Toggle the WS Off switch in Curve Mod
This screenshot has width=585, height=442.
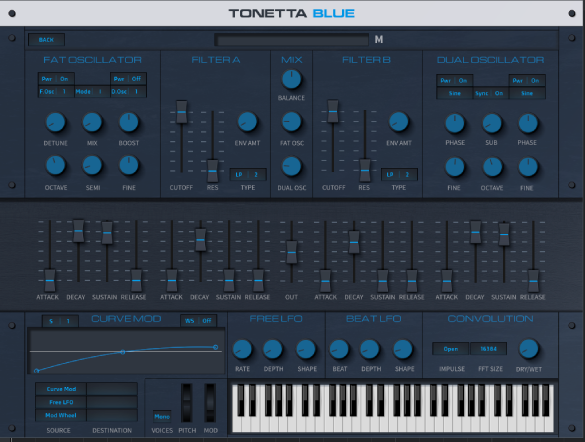(198, 321)
